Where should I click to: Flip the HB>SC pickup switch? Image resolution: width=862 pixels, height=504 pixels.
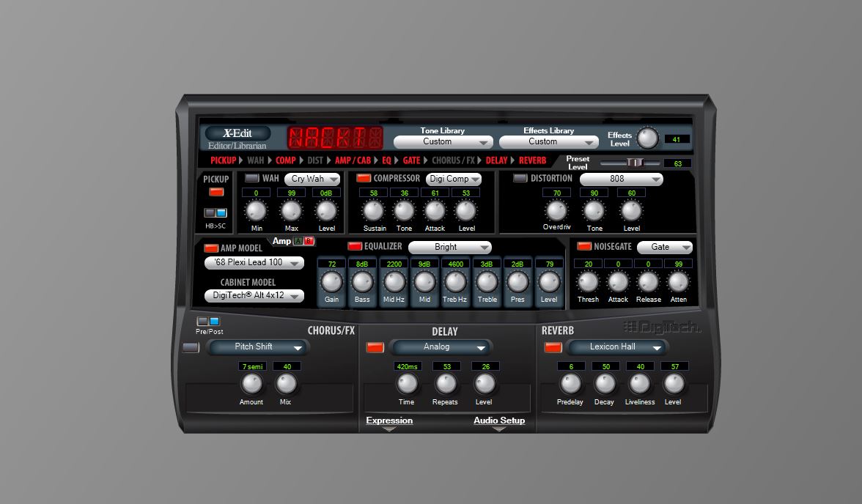pyautogui.click(x=215, y=212)
